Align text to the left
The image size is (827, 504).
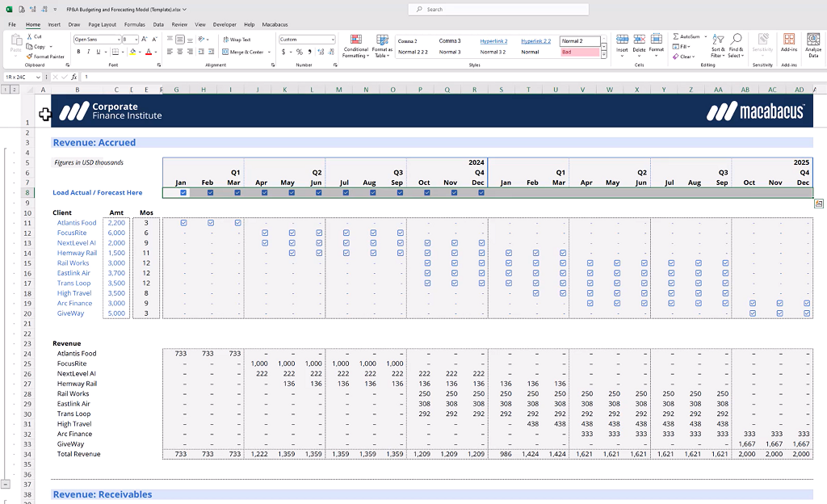[170, 52]
